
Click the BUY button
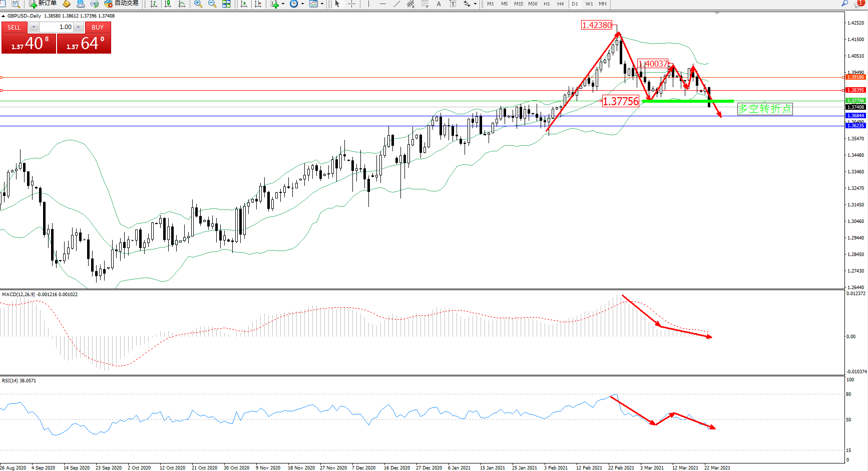pyautogui.click(x=98, y=28)
